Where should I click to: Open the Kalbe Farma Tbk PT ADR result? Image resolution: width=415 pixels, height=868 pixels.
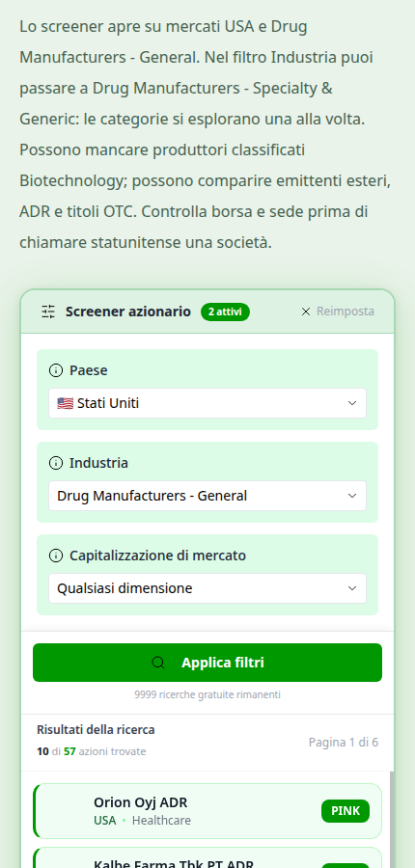click(x=207, y=857)
